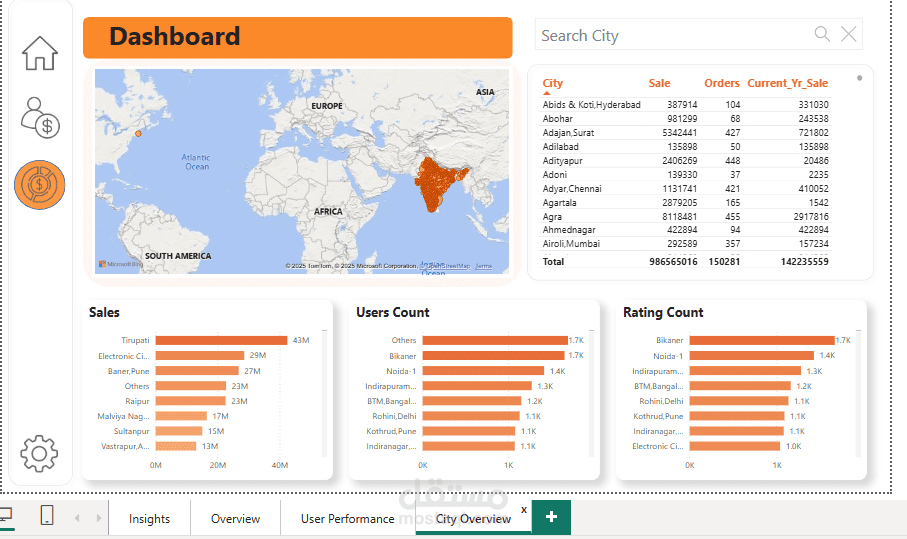Click the Total sale value 986565016
Viewport: 907px width, 539px height.
point(673,261)
